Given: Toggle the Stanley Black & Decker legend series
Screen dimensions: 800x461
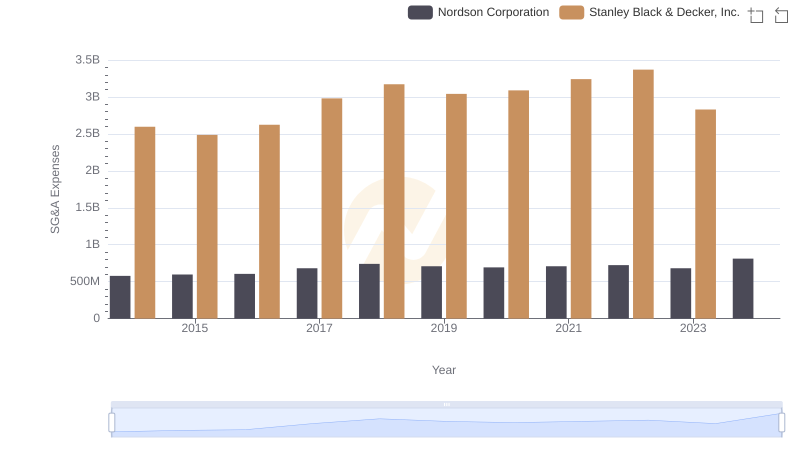Looking at the screenshot, I should [x=649, y=12].
